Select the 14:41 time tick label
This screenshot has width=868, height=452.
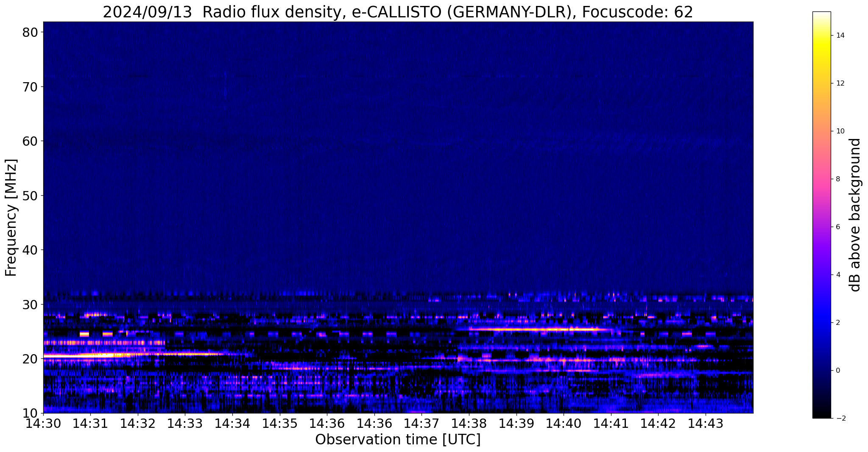click(x=611, y=423)
